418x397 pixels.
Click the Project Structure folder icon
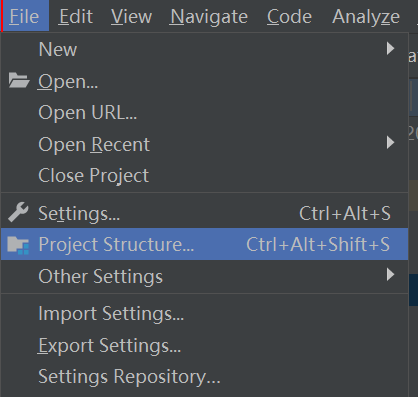point(18,245)
